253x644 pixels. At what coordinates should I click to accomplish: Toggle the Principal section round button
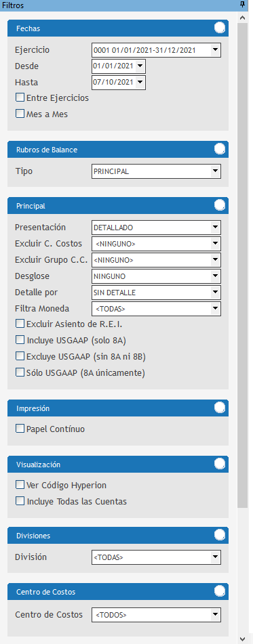(220, 205)
